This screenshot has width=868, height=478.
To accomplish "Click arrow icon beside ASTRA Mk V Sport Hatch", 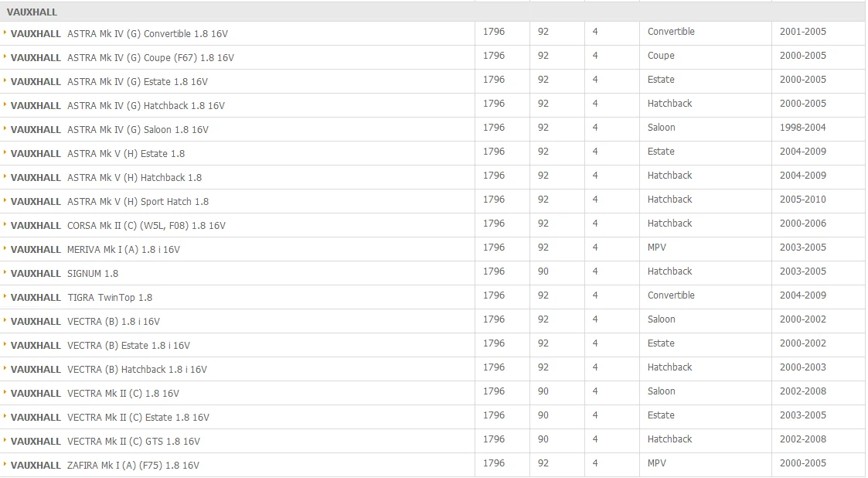I will click(5, 200).
